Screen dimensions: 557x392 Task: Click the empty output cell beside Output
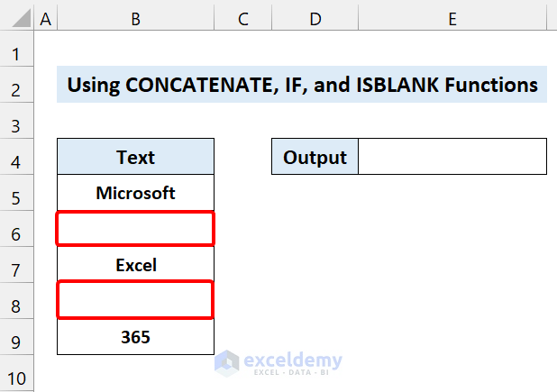click(452, 157)
